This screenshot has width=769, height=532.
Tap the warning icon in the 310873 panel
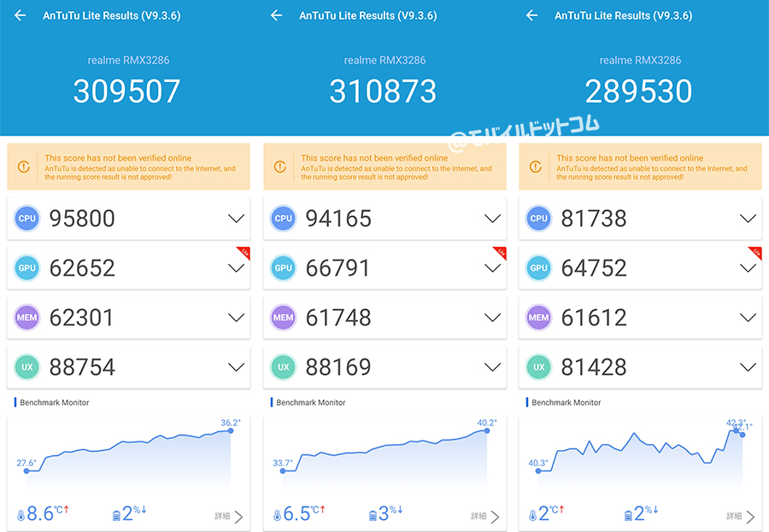280,167
